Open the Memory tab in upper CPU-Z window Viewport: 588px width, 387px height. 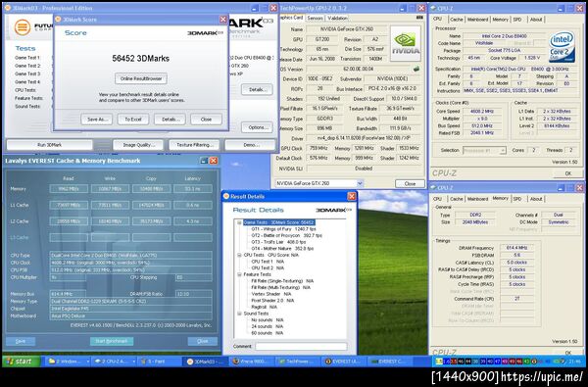pos(500,20)
